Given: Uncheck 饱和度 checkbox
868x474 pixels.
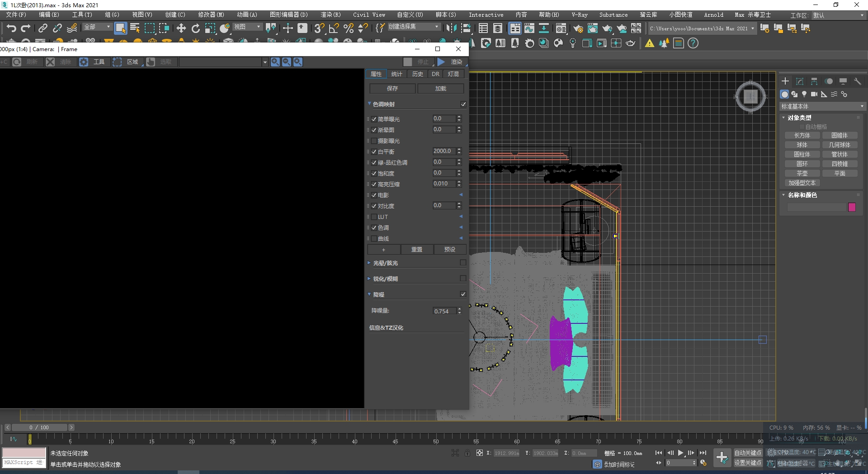Looking at the screenshot, I should pos(374,174).
